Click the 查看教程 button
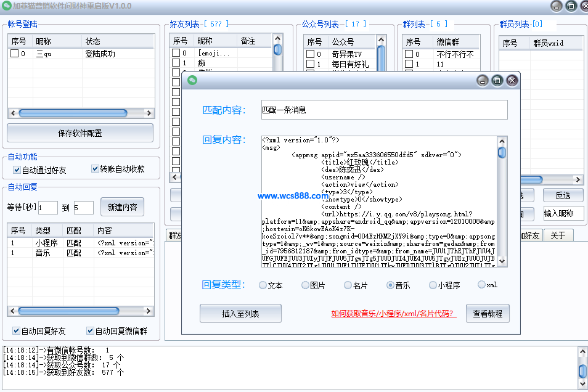588x392 pixels. (488, 314)
